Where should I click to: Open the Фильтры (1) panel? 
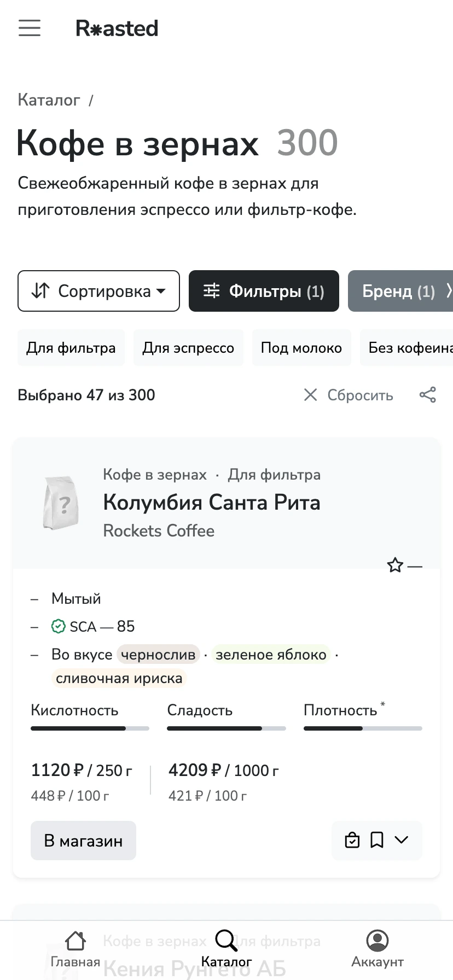(x=264, y=291)
